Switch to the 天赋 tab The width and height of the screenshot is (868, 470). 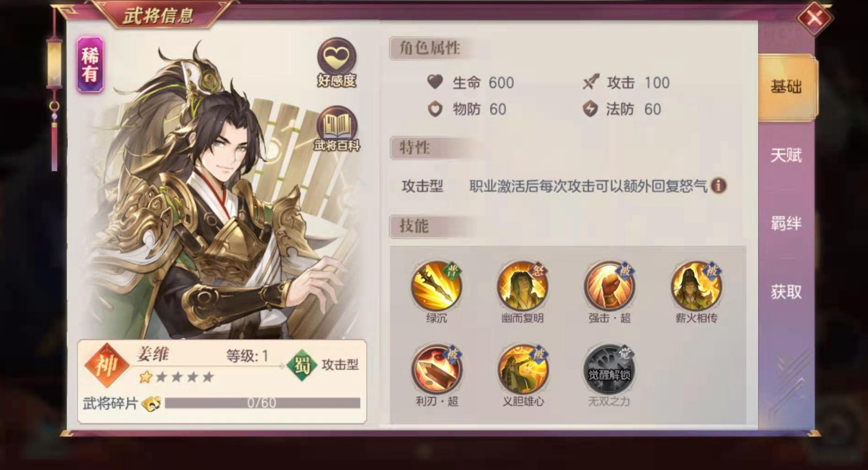click(786, 155)
